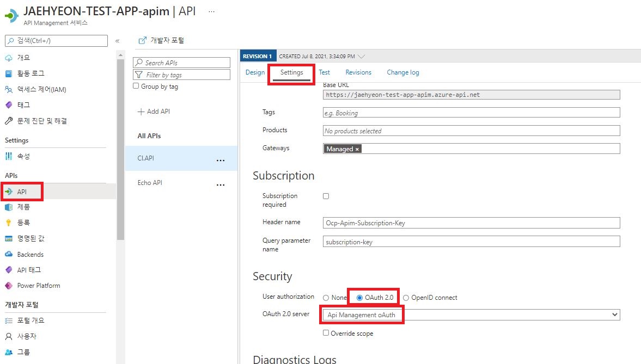
Task: Expand the revision created date chevron
Action: click(x=362, y=57)
